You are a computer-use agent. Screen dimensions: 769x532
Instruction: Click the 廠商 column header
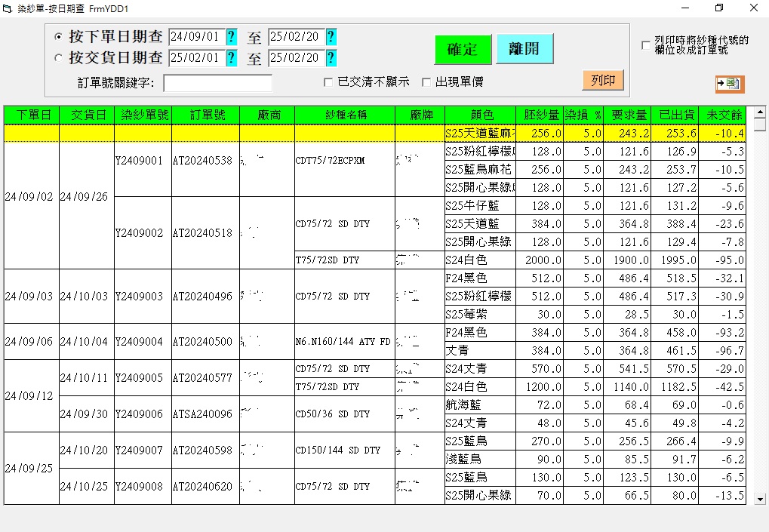[267, 115]
